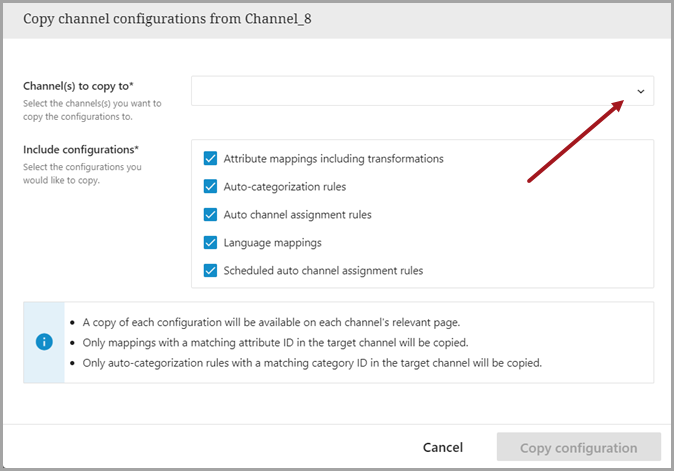Click the 'Auto-categorization rules' label text
The width and height of the screenshot is (674, 471).
point(286,186)
